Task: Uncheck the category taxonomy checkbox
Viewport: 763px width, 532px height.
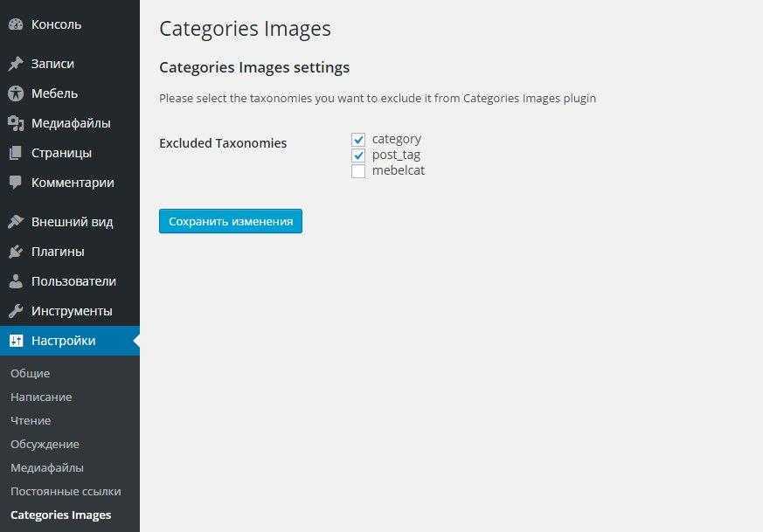Action: point(358,140)
